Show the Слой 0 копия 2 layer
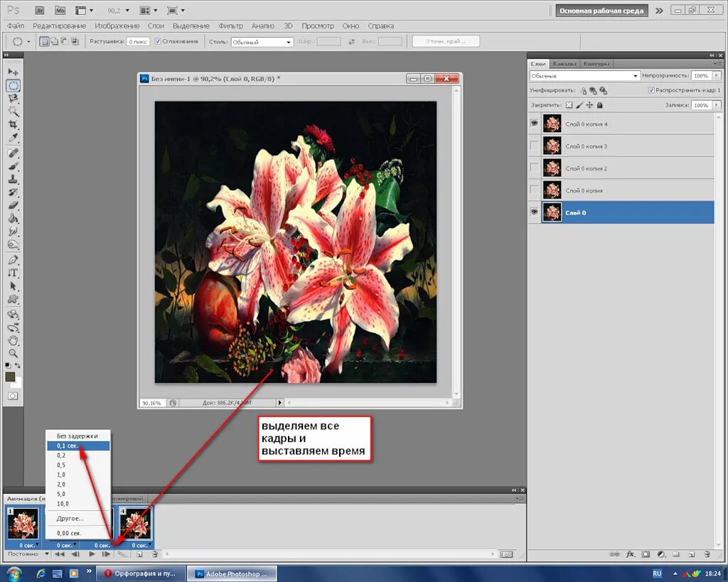 tap(535, 168)
